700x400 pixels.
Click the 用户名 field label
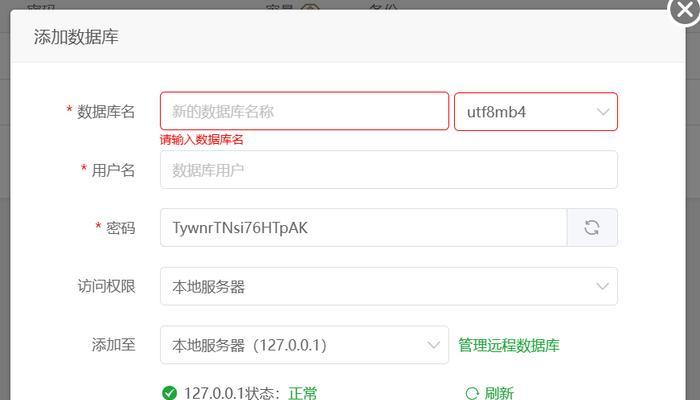tap(113, 170)
